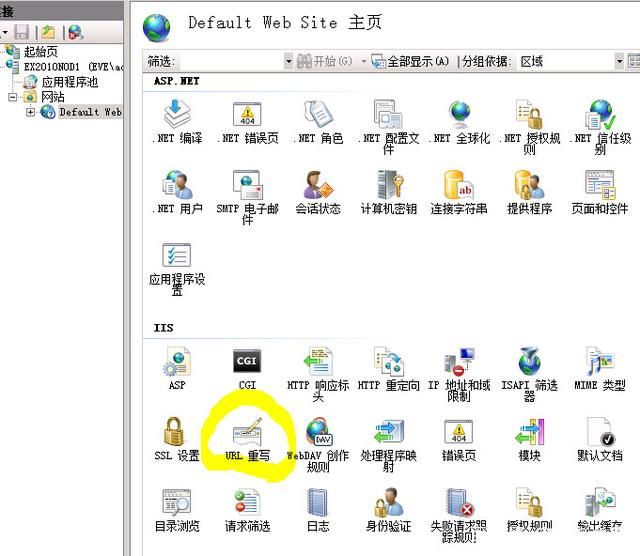Open the IP 地址和域限制 feature
This screenshot has height=556, width=640.
coord(459,374)
